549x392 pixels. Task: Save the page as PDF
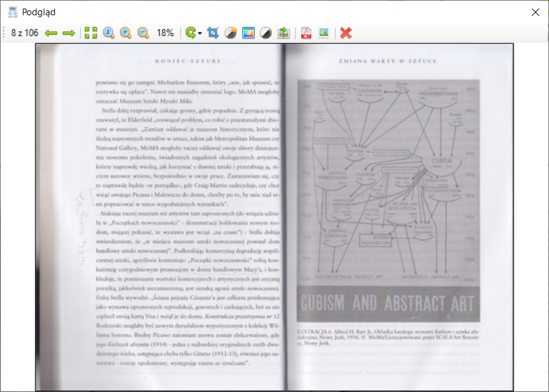pyautogui.click(x=305, y=33)
